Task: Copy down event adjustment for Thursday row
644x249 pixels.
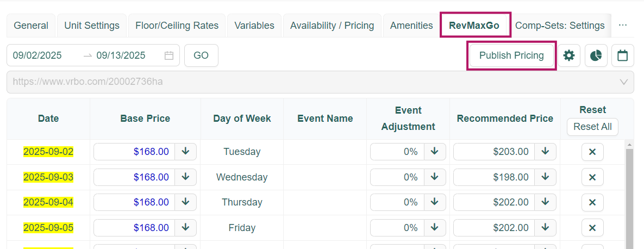Action: 434,202
